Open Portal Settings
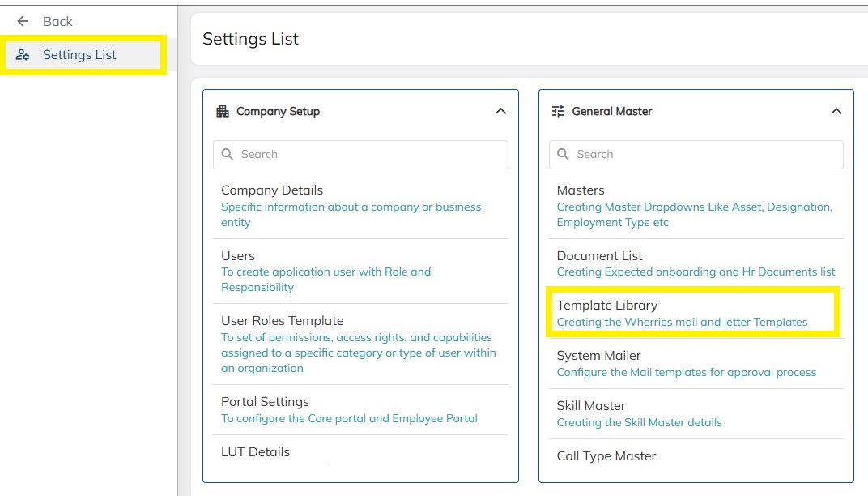868x496 pixels. click(265, 402)
